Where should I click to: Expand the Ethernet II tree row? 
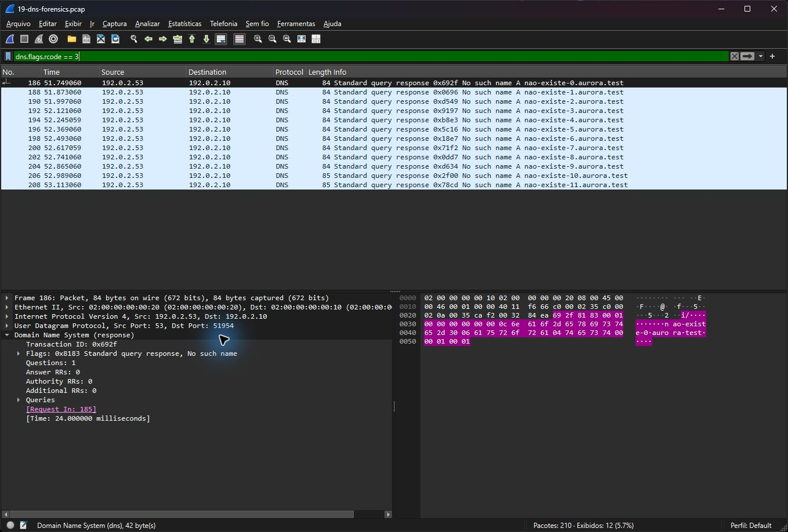coord(7,307)
